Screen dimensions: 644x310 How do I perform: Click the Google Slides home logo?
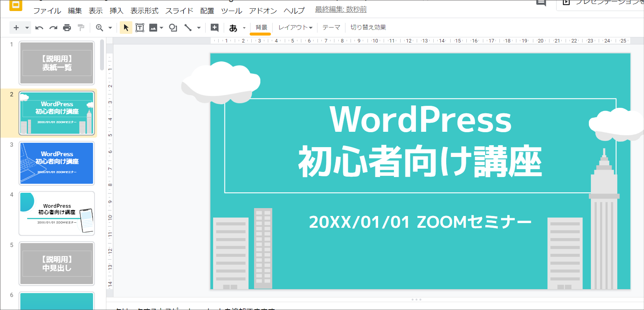pyautogui.click(x=16, y=5)
